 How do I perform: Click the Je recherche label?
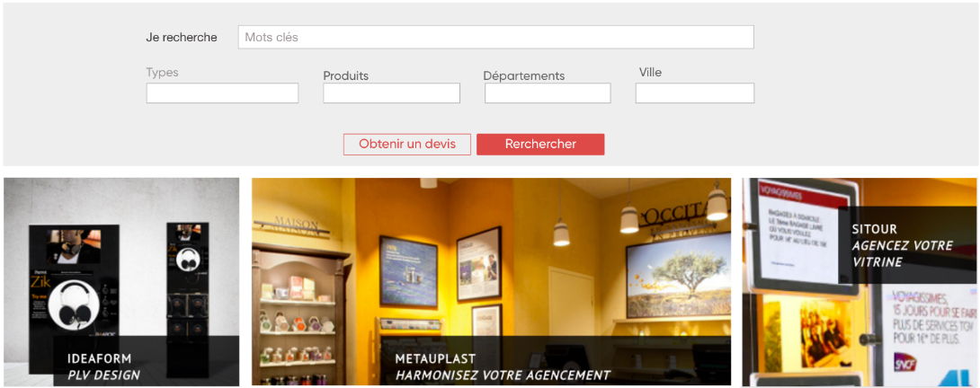[x=182, y=38]
